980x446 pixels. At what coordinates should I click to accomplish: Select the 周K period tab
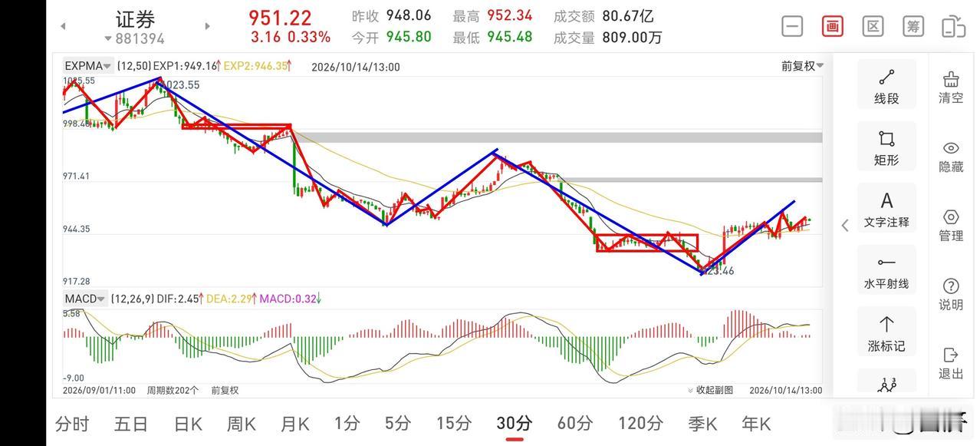coord(242,424)
